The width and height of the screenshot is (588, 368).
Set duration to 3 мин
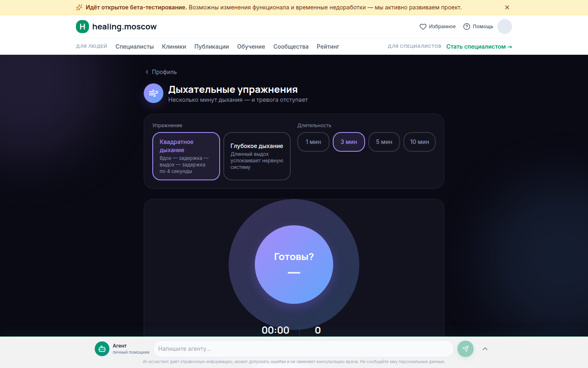click(x=349, y=142)
